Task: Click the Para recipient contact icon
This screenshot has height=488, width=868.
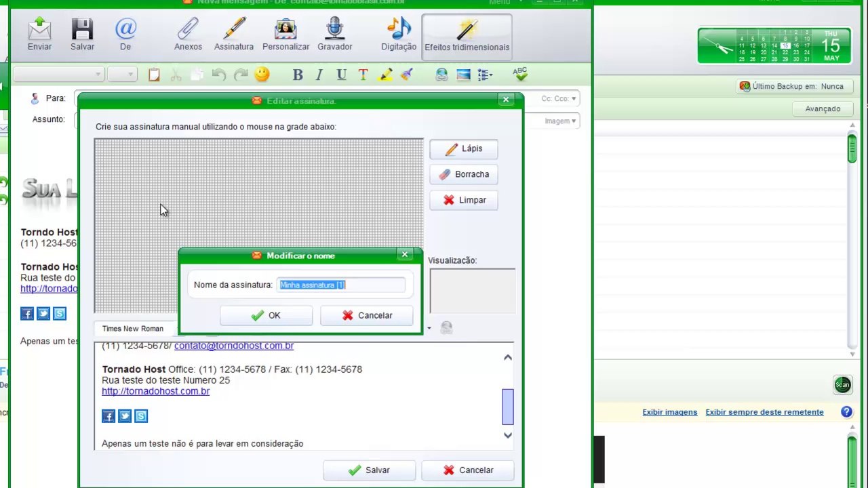Action: point(35,98)
